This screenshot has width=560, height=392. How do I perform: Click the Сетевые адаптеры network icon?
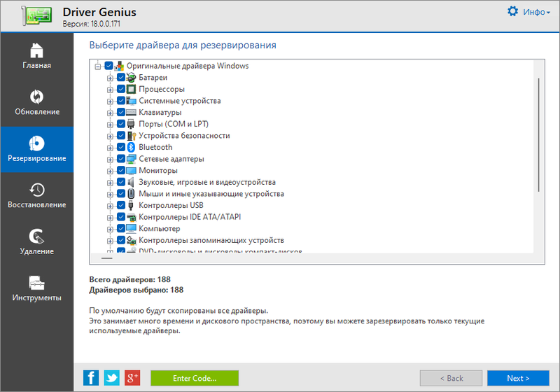(131, 159)
